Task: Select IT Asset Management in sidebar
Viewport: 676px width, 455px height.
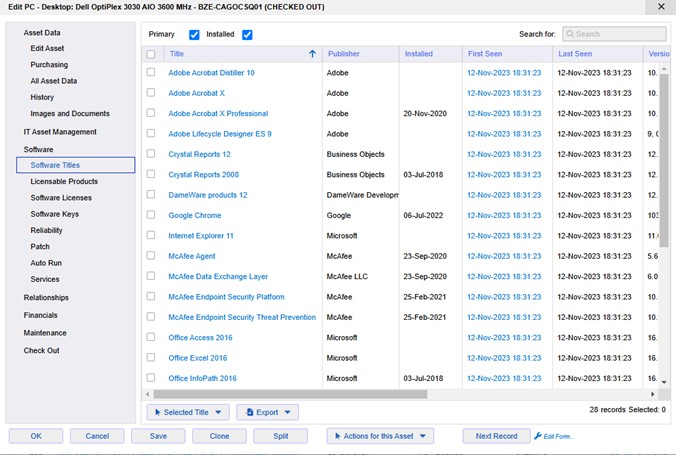Action: (x=60, y=132)
